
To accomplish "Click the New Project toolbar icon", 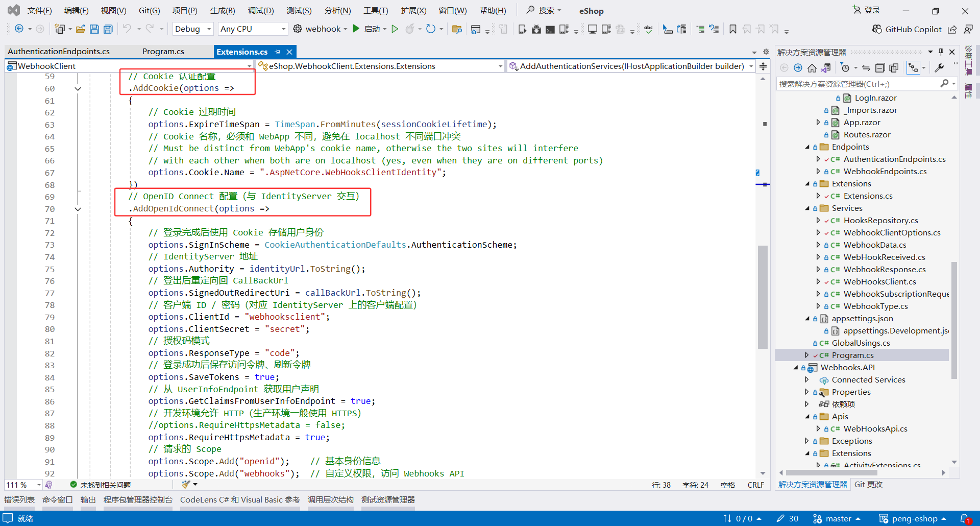I will pyautogui.click(x=60, y=29).
